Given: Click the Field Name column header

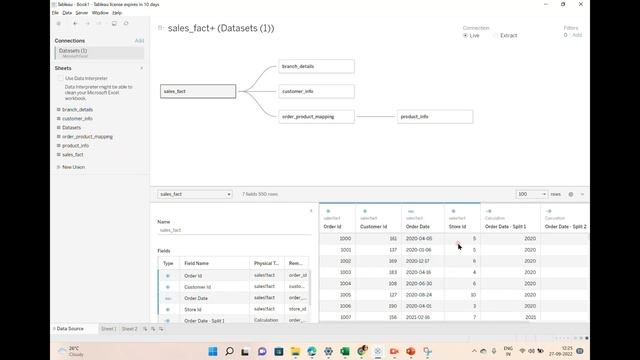Looking at the screenshot, I should click(196, 263).
